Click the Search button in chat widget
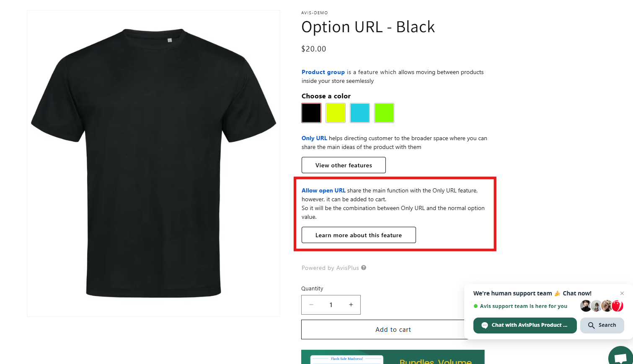The height and width of the screenshot is (364, 633). click(x=602, y=325)
